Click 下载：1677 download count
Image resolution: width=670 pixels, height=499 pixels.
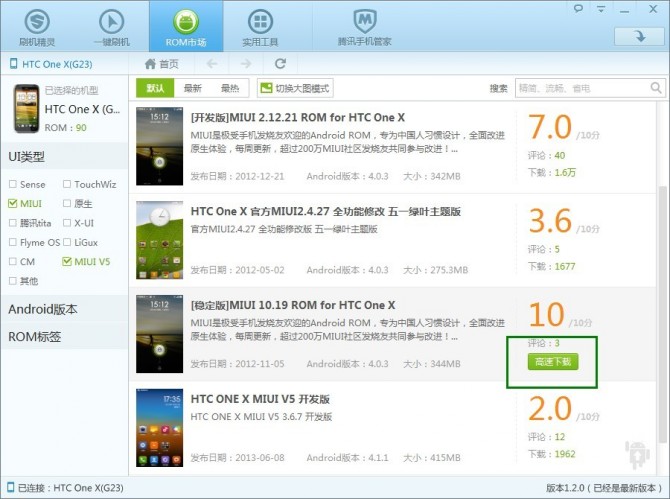(x=552, y=266)
